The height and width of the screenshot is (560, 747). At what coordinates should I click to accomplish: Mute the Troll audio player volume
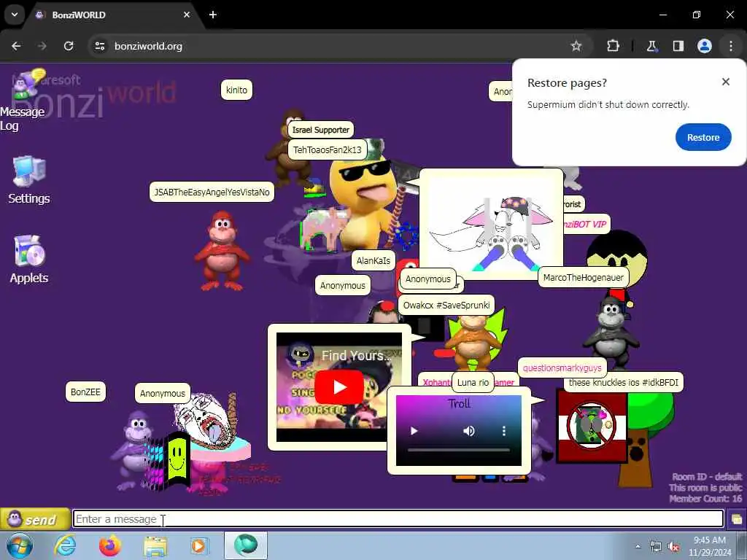coord(469,431)
